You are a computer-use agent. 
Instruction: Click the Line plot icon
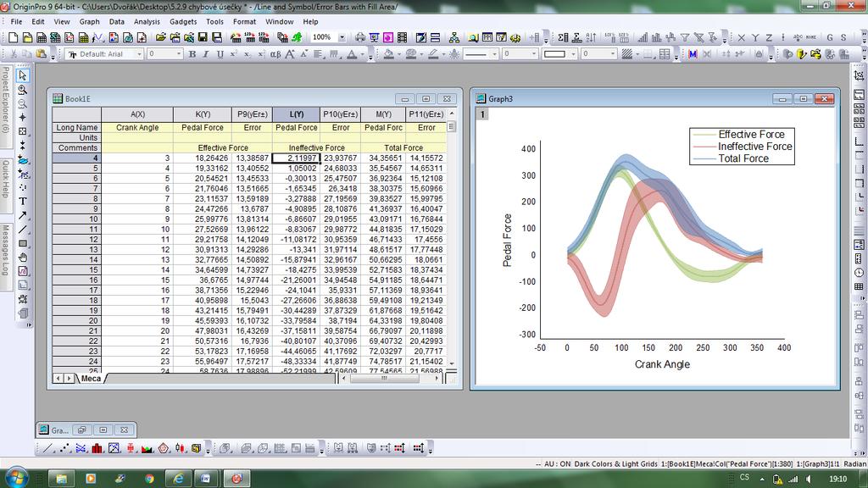click(48, 448)
